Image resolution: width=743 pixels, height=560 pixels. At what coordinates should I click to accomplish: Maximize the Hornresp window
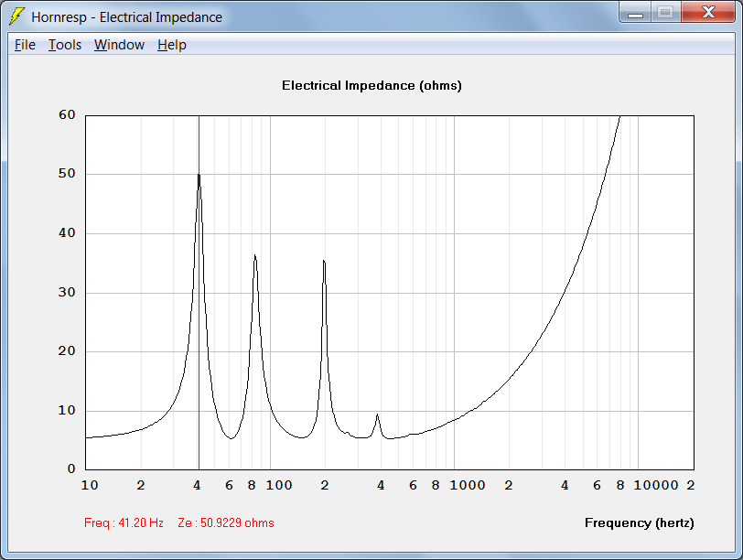click(x=666, y=12)
